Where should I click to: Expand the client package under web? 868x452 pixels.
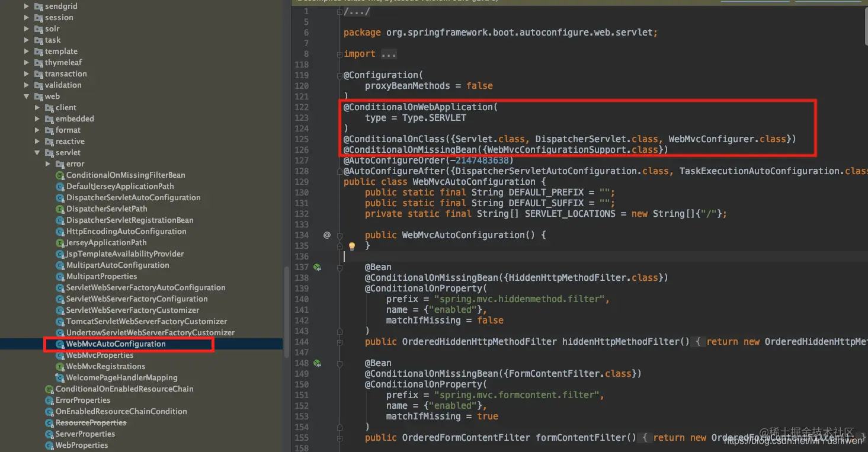pos(37,108)
